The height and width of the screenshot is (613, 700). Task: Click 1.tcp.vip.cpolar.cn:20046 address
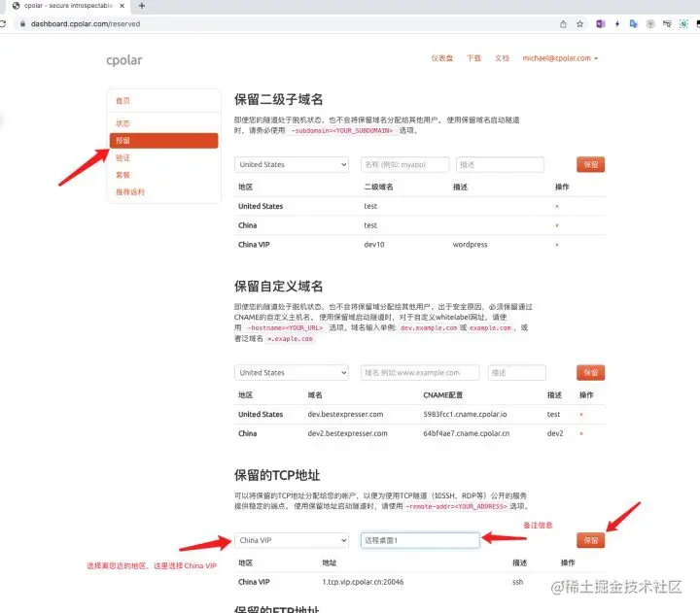click(363, 582)
